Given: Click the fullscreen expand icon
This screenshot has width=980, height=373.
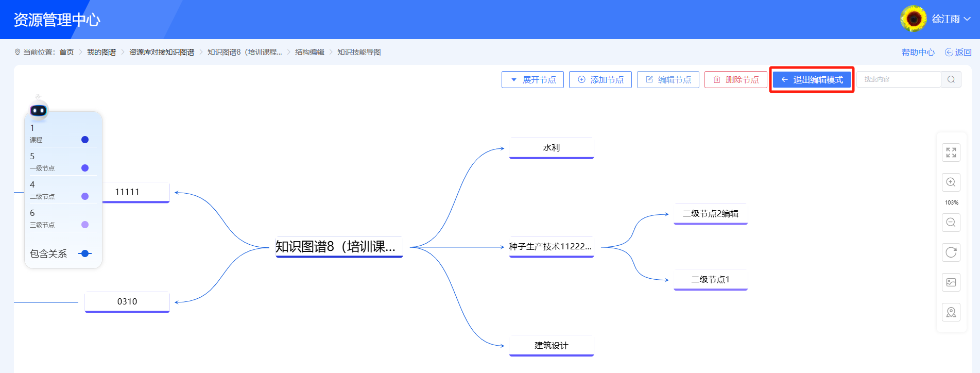Looking at the screenshot, I should tap(951, 152).
